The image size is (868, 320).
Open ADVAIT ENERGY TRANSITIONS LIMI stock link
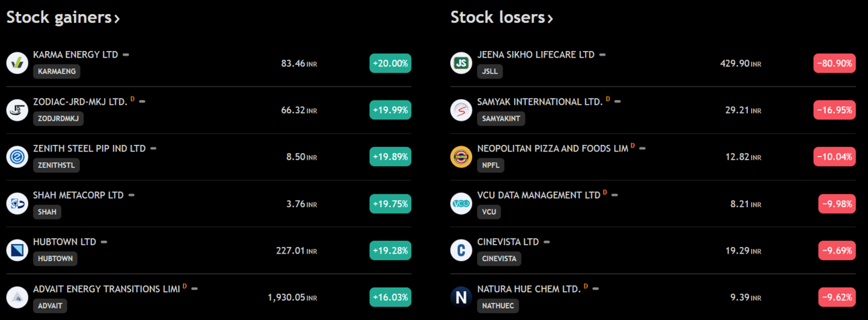coord(106,288)
